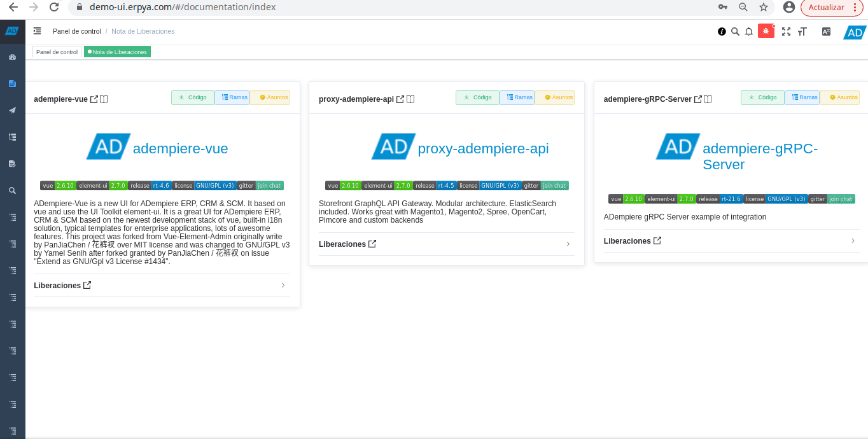Bookmark this page with star icon
868x439 pixels.
[x=763, y=7]
